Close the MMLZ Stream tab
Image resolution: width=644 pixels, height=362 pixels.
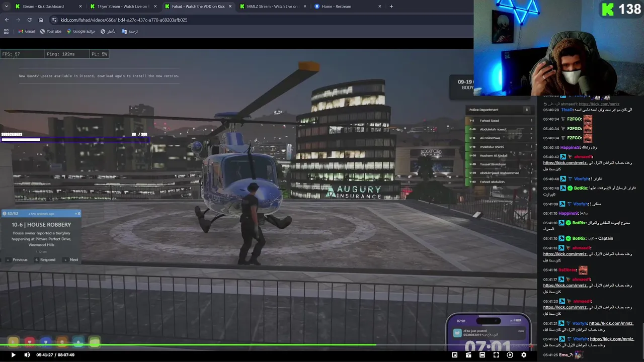click(x=304, y=7)
